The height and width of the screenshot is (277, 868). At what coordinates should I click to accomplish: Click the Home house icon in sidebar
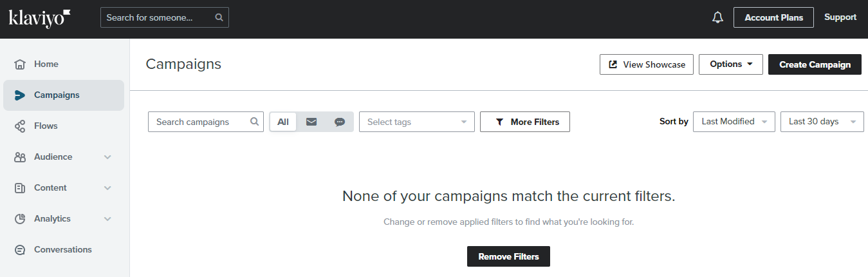[20, 64]
